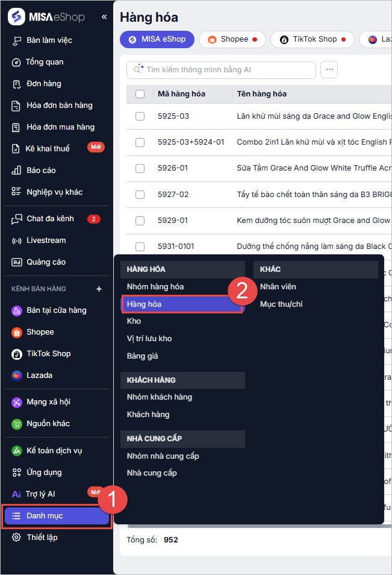Open product Tẩy tế bào chết toàn thân
The width and height of the screenshot is (392, 575).
click(314, 194)
